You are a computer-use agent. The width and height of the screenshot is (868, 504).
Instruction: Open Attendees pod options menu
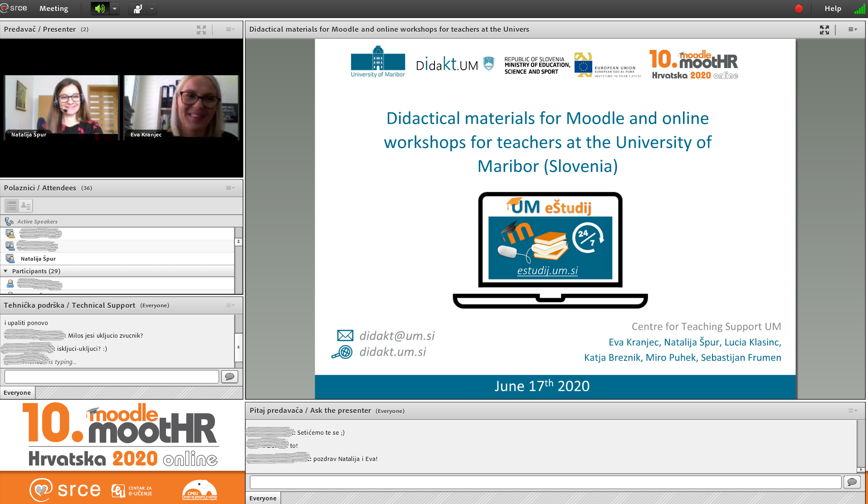click(x=230, y=188)
